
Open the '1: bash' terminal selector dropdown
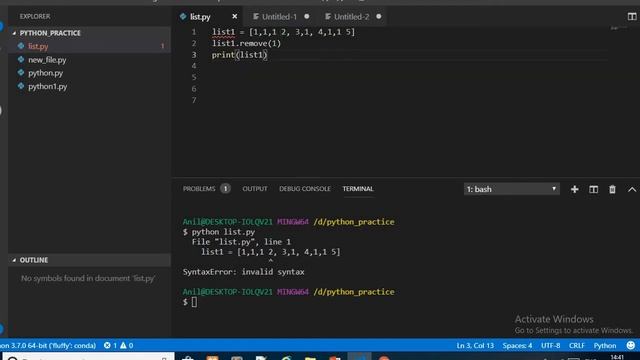pyautogui.click(x=511, y=189)
